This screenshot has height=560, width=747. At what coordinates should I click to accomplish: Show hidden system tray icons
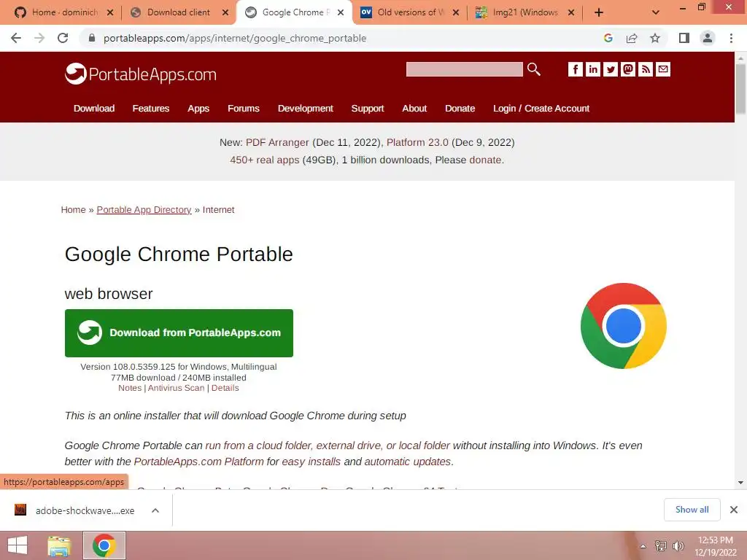click(643, 546)
